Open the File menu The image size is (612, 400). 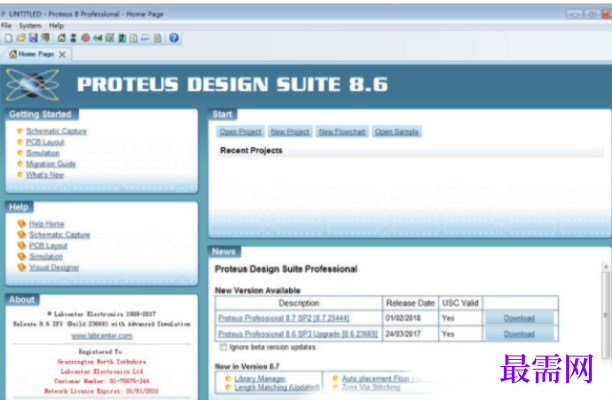click(x=6, y=25)
